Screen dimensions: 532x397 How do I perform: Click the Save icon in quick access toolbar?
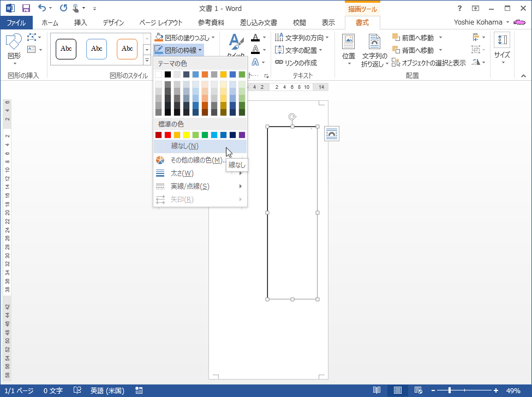click(26, 9)
